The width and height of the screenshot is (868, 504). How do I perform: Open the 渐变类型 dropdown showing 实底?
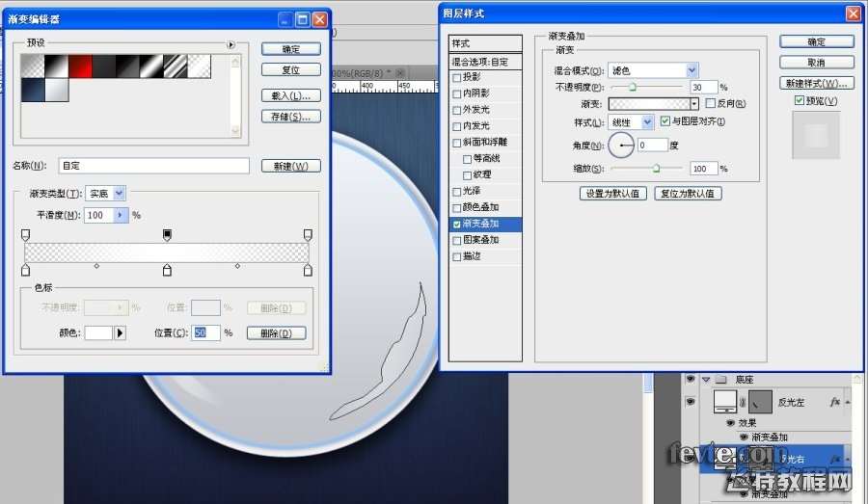119,193
